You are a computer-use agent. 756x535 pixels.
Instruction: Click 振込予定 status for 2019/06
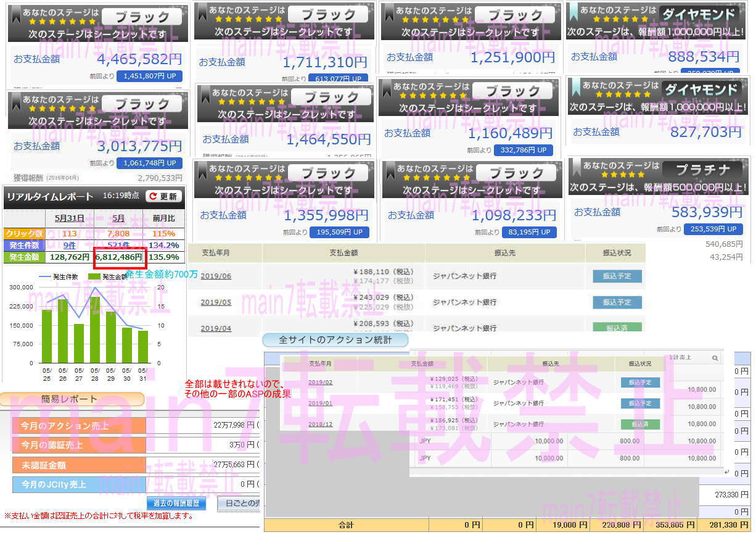[x=617, y=276]
